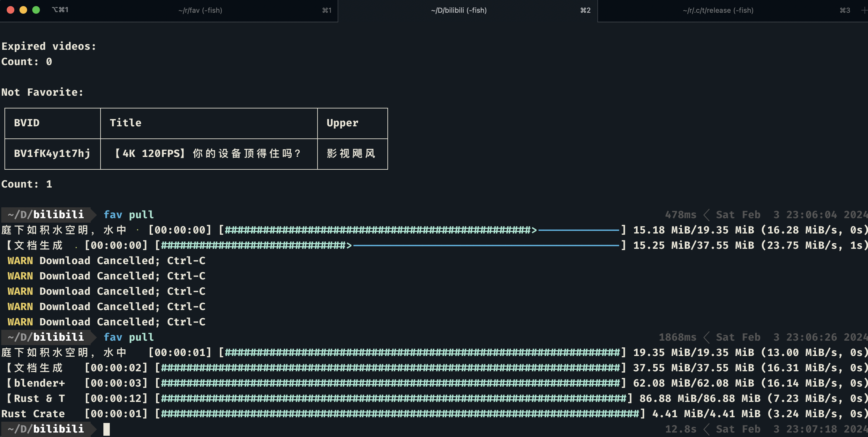Viewport: 868px width, 437px height.
Task: Click the ⌘1 shortcut badge on tab
Action: pos(326,10)
